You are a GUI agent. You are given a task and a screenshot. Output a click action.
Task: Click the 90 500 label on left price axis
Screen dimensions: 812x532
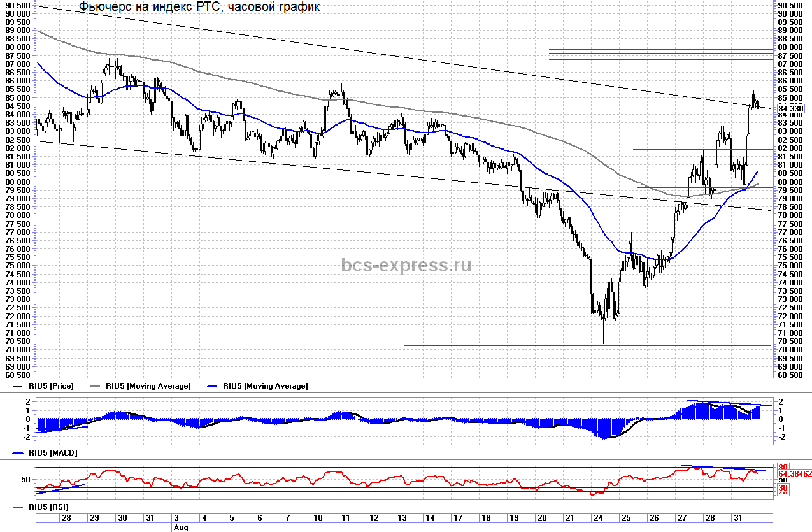tap(17, 5)
